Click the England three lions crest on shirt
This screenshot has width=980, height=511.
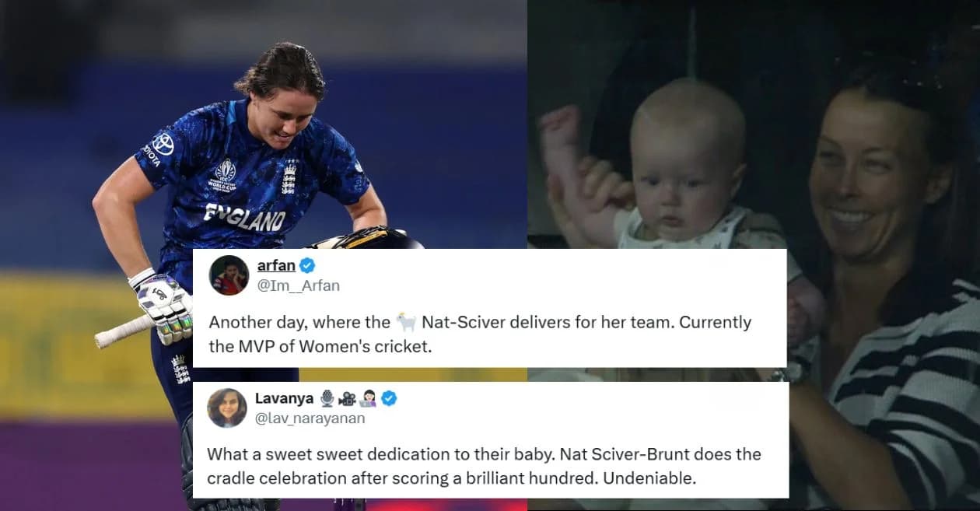point(289,177)
